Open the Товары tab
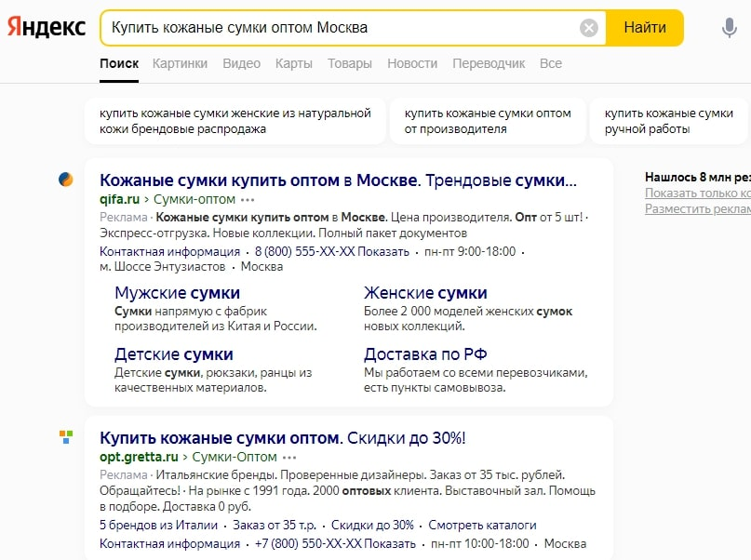Screen dimensions: 751x560 click(x=350, y=63)
